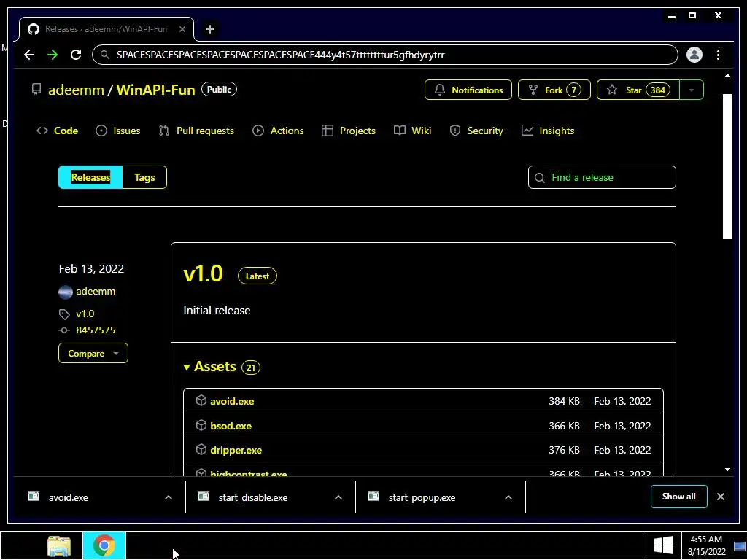Click the scrollbar up arrow

pos(727,75)
